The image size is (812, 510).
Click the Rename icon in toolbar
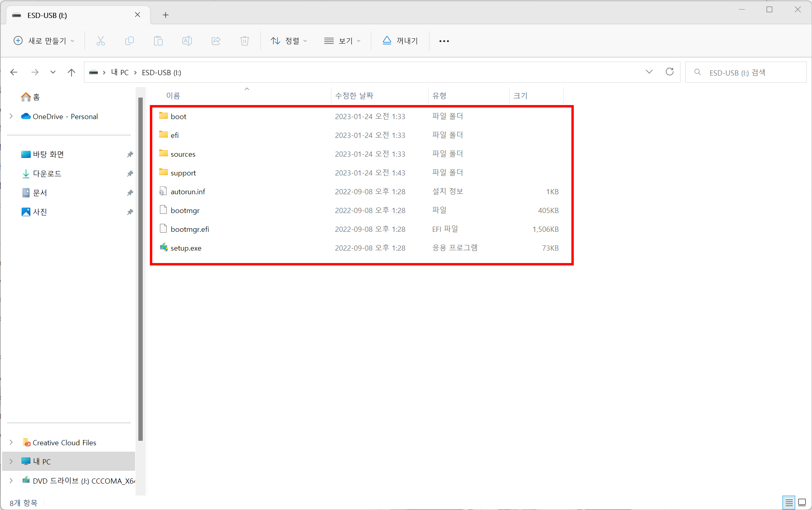pos(187,41)
